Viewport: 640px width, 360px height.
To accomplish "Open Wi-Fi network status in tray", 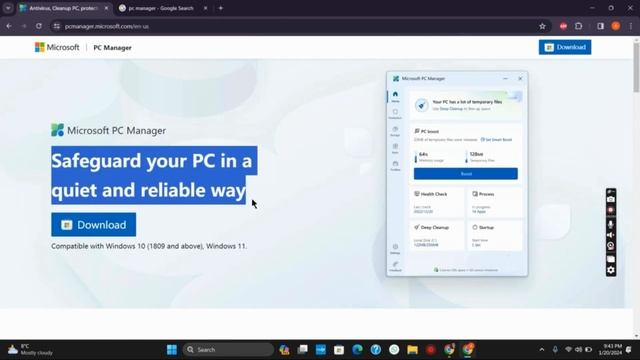I will tap(568, 349).
